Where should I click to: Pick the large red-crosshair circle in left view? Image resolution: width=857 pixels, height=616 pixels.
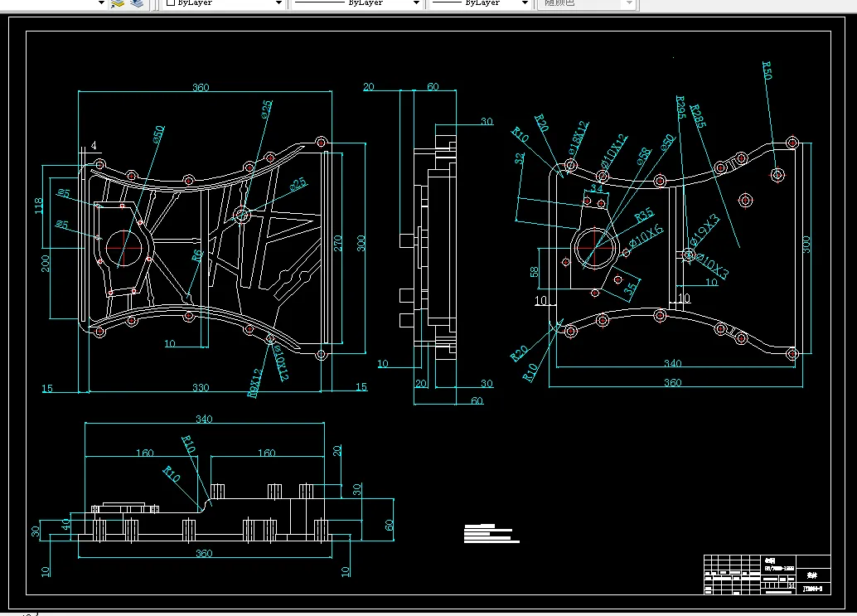[x=124, y=248]
